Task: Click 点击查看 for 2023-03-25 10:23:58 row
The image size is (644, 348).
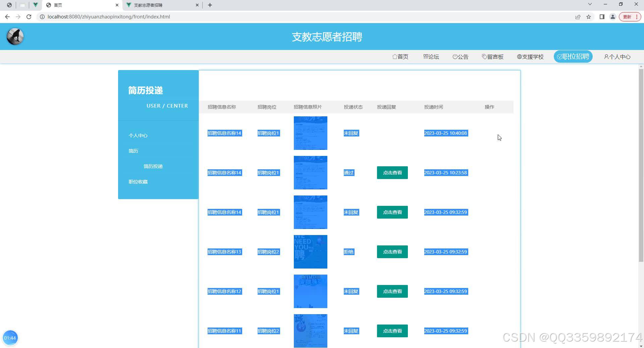Action: pyautogui.click(x=392, y=173)
